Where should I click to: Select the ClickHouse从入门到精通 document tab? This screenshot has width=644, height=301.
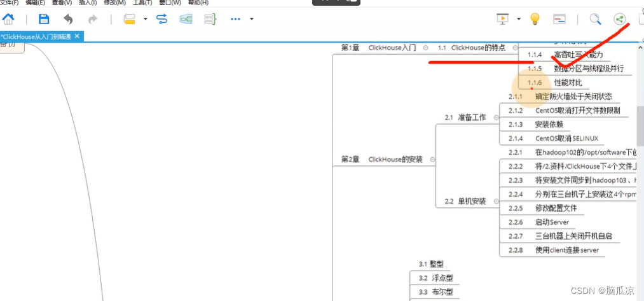(41, 37)
